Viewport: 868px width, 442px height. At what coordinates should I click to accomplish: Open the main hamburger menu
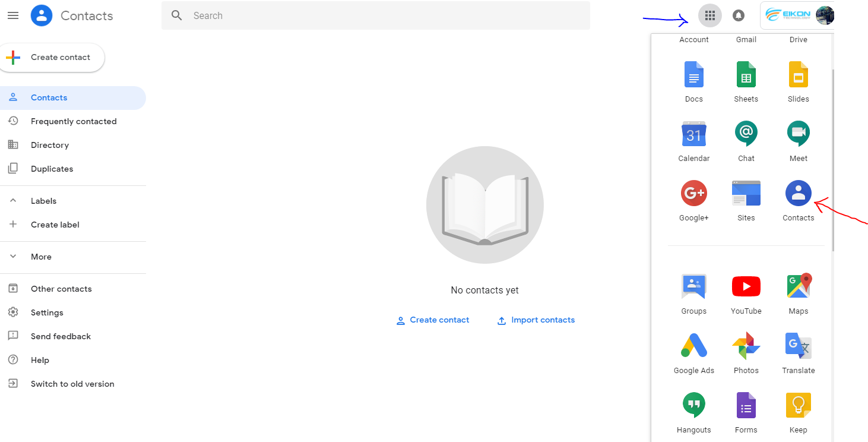(x=13, y=15)
